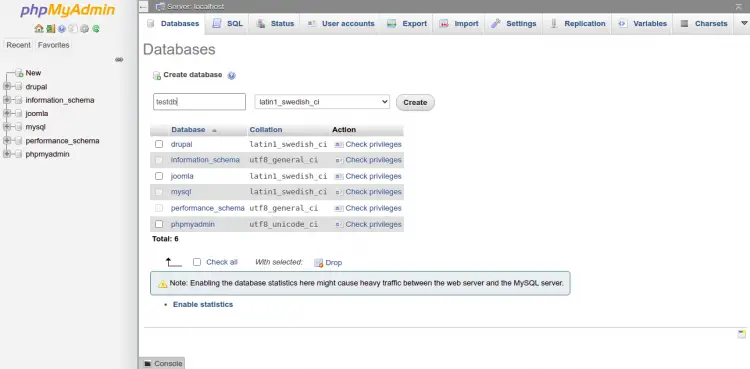
Task: Open the Variables tab
Action: pyautogui.click(x=642, y=24)
